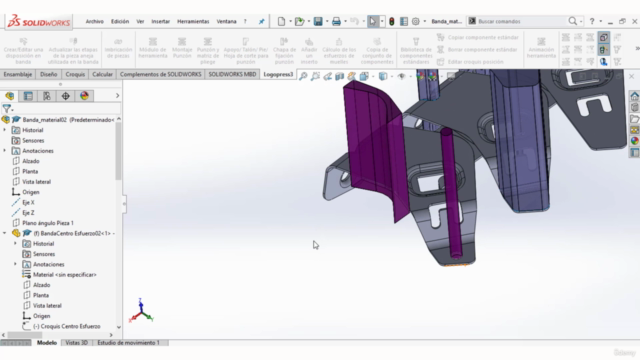Click the pushpin icon next to menus
The width and height of the screenshot is (640, 360).
click(262, 21)
